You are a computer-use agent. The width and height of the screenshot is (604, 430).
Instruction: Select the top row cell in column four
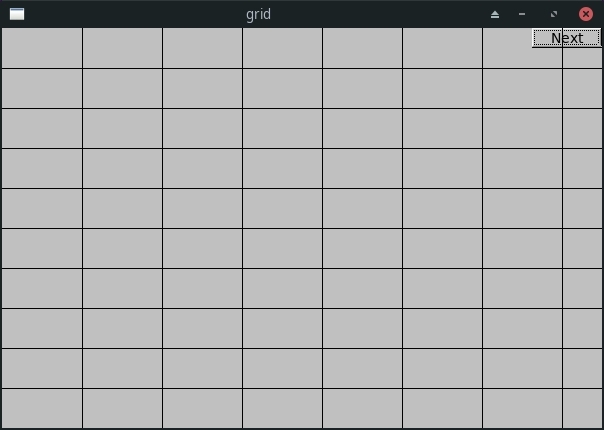tap(282, 48)
